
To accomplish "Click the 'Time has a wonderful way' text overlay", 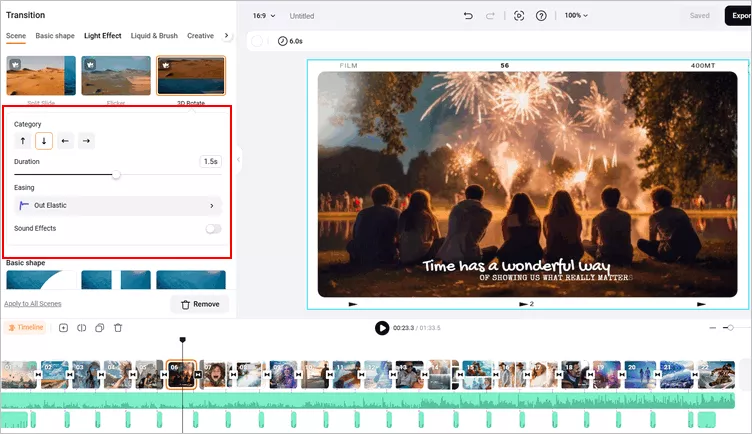I will 516,266.
